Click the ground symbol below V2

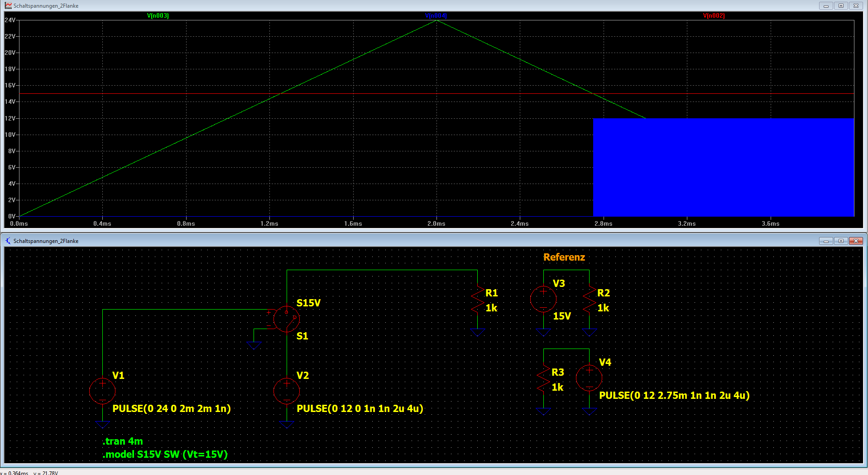tap(287, 425)
